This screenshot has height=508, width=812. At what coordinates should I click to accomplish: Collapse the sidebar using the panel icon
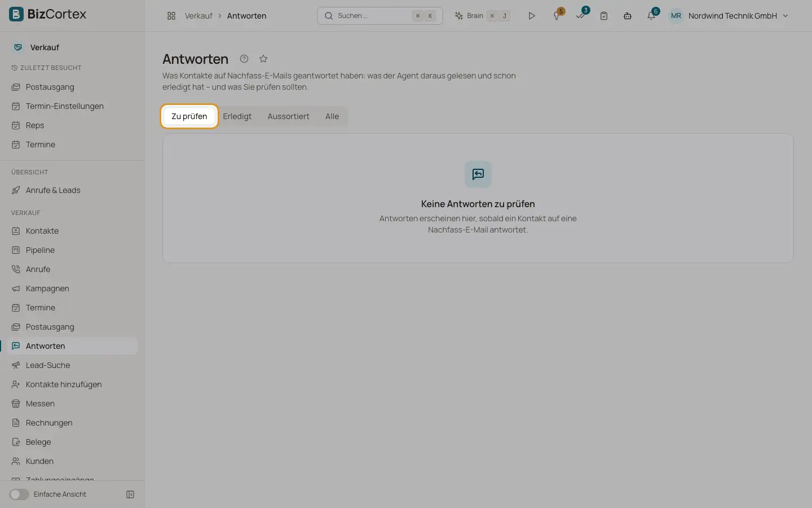coord(130,494)
